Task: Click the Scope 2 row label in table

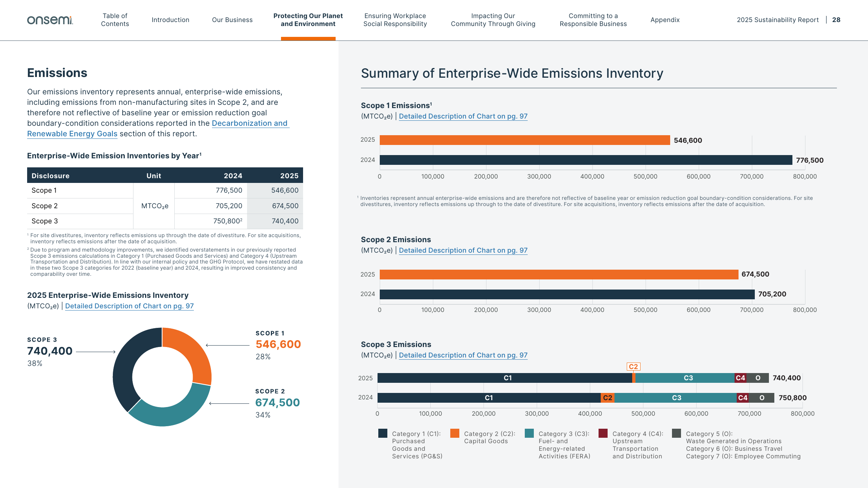Action: pyautogui.click(x=44, y=206)
